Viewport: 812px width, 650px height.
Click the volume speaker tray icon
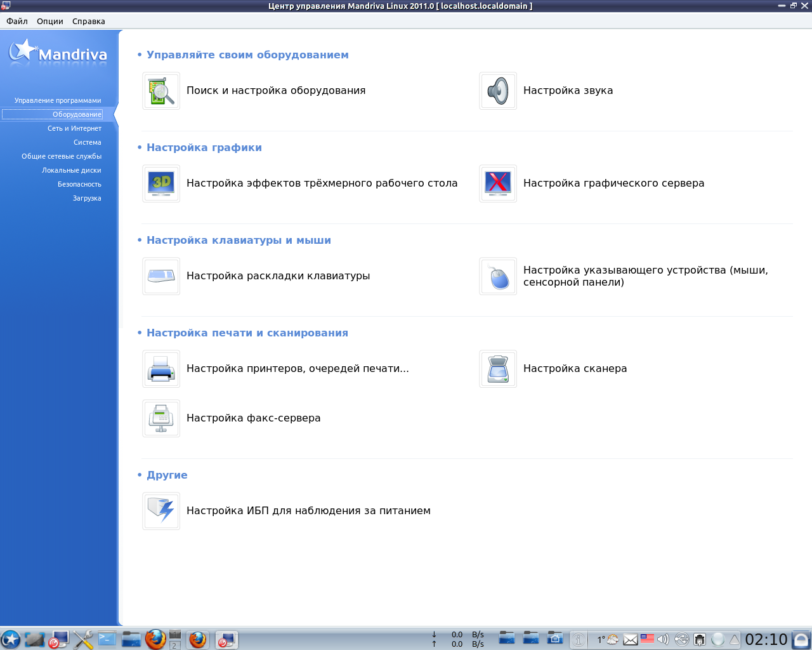coord(664,639)
